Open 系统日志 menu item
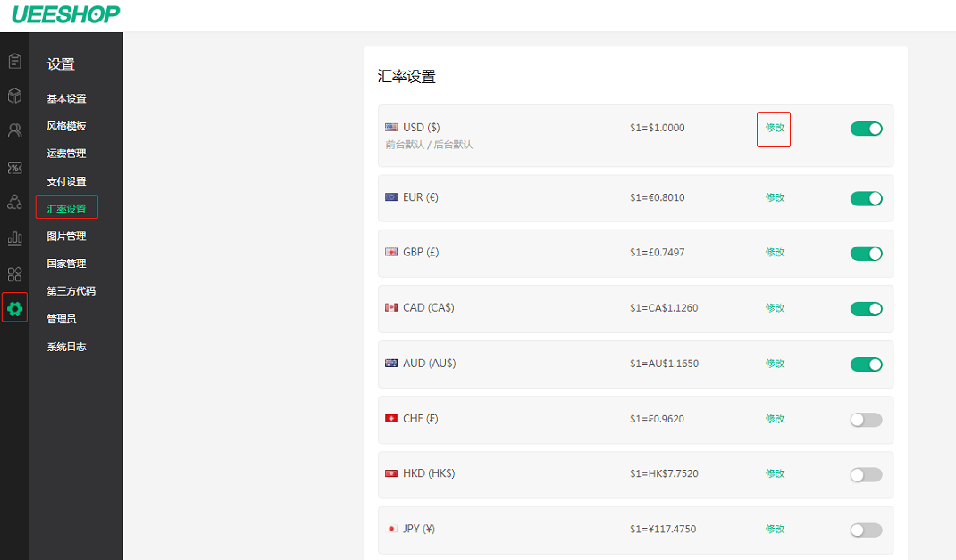 pos(66,347)
